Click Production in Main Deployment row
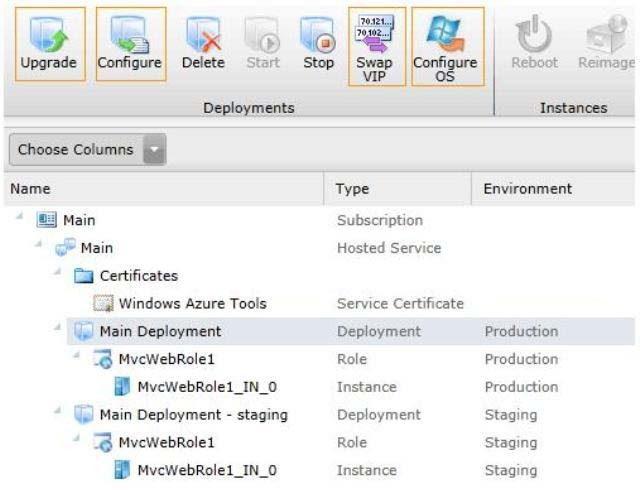The width and height of the screenshot is (640, 490). tap(521, 332)
